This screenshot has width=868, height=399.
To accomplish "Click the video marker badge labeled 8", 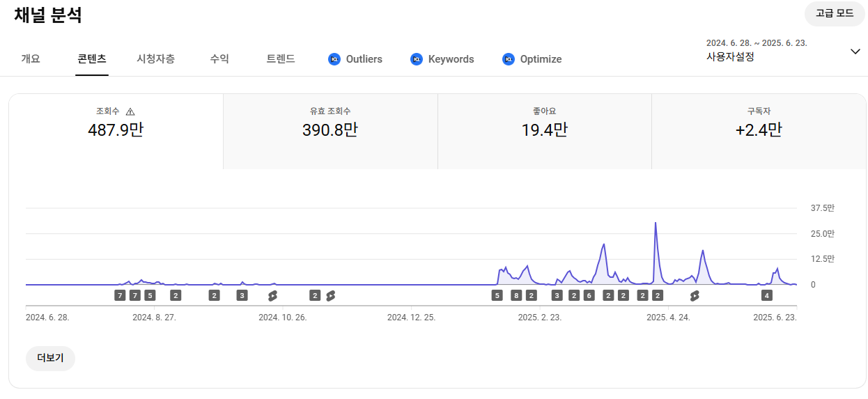I will [x=516, y=295].
